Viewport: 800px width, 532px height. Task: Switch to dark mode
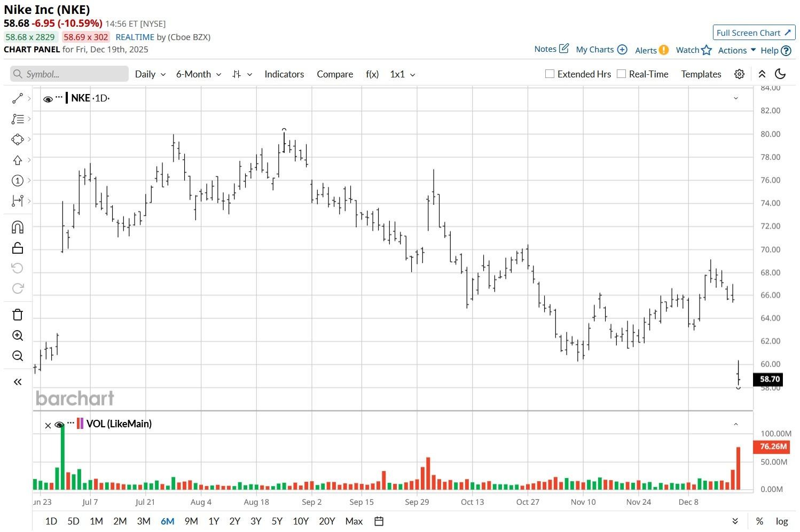[781, 74]
